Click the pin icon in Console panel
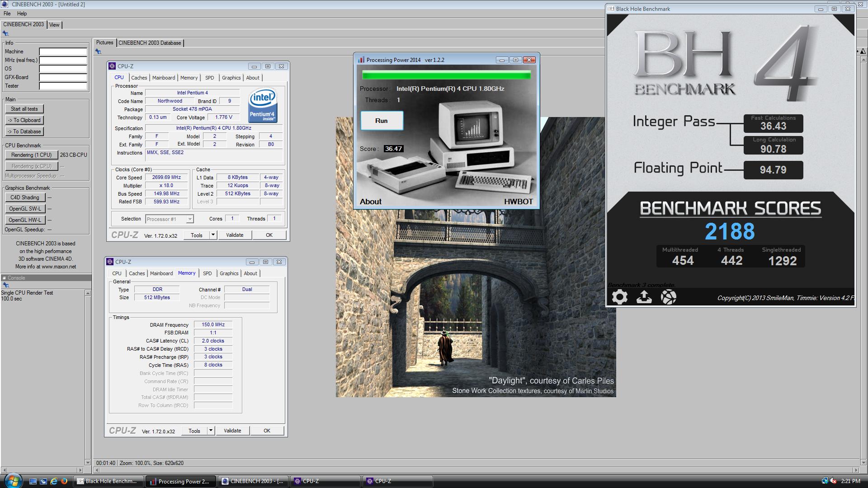Screen dimensions: 868x488 5,285
